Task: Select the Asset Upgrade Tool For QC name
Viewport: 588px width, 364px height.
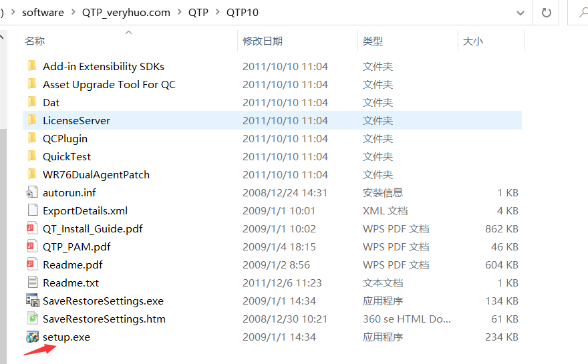Action: coord(109,84)
